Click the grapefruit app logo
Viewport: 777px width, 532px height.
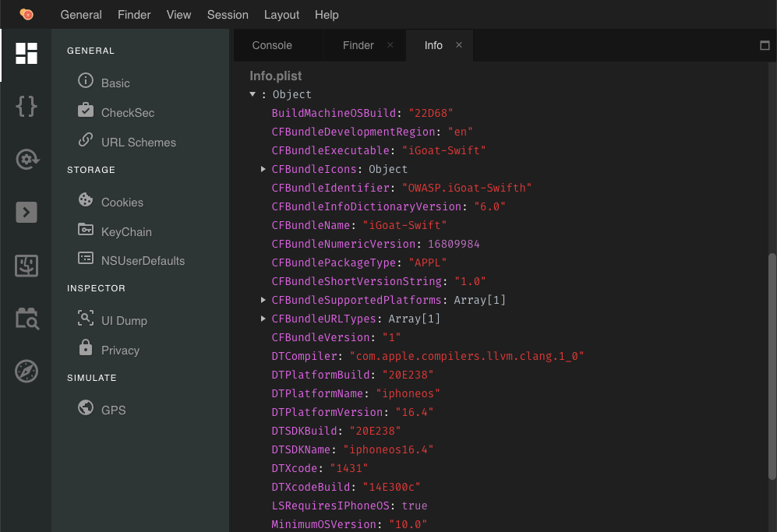pyautogui.click(x=26, y=15)
